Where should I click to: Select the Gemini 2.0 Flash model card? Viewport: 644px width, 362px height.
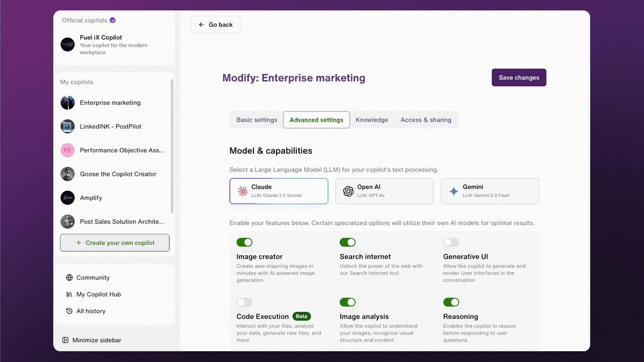490,191
